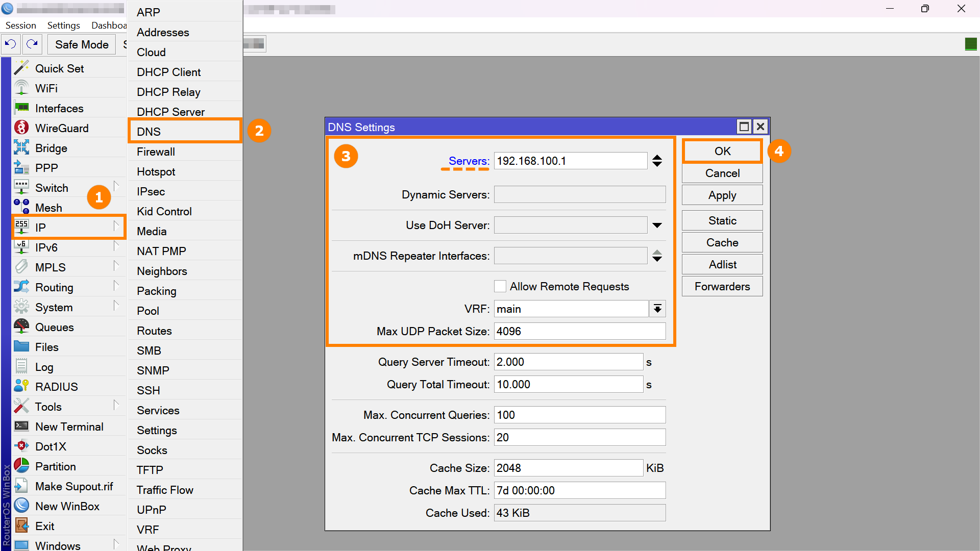Click the Cache Size field
The width and height of the screenshot is (980, 551).
pyautogui.click(x=569, y=468)
